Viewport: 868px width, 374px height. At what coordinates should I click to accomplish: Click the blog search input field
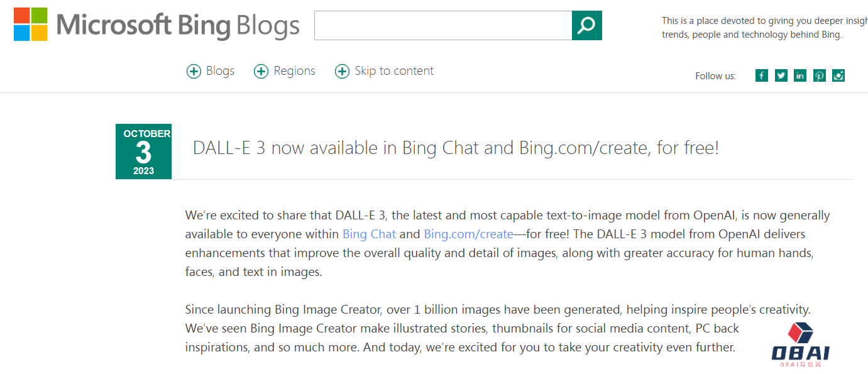[442, 26]
